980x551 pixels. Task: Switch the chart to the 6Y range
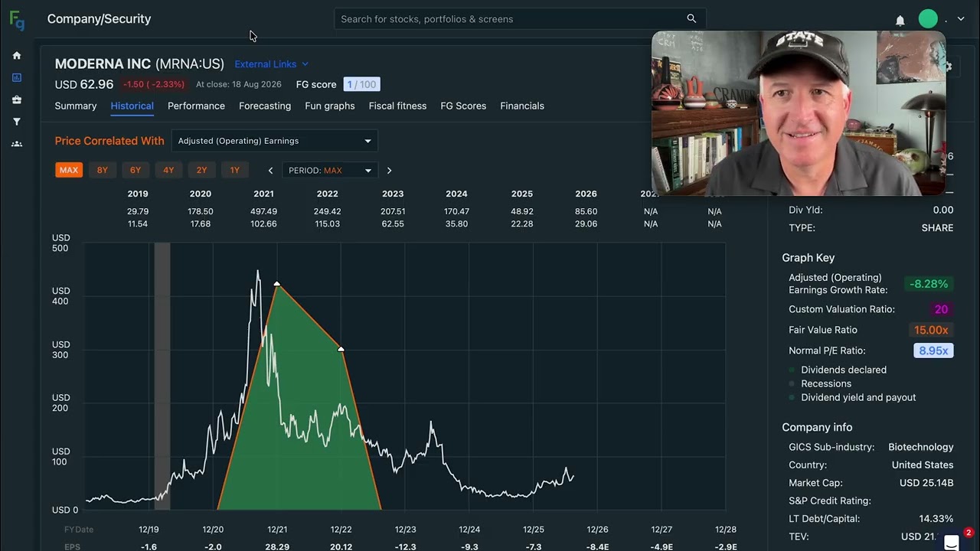tap(136, 170)
